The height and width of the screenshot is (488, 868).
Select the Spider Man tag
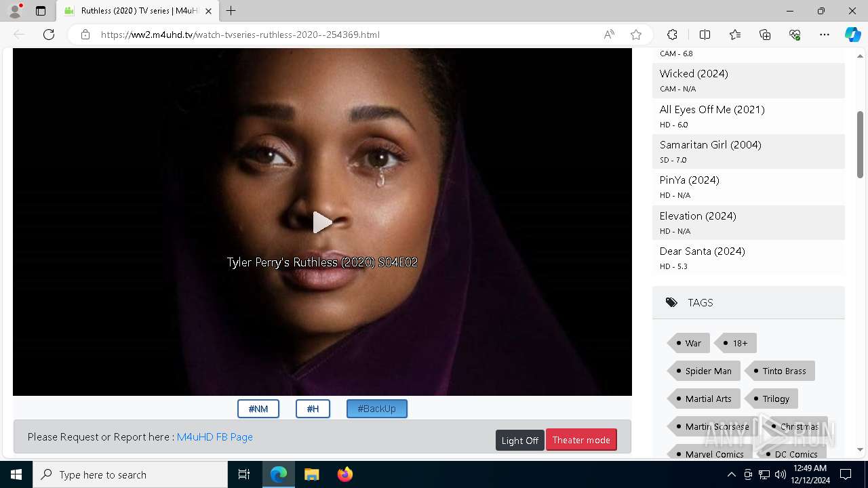coord(704,371)
